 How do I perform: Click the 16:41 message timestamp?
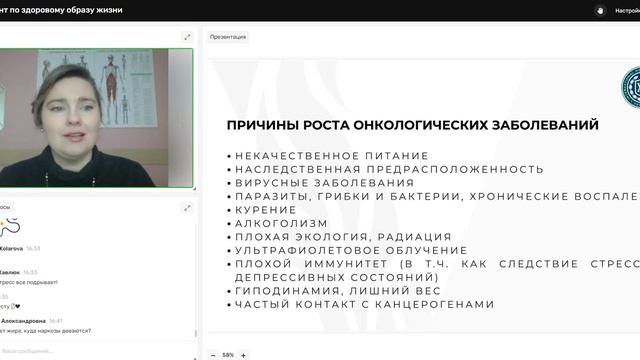(x=56, y=321)
